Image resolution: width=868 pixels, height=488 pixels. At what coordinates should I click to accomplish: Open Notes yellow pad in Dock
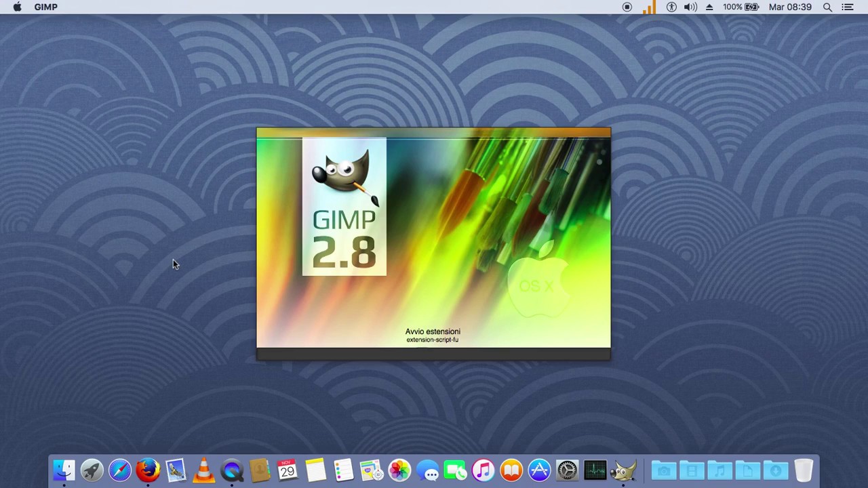coord(315,470)
